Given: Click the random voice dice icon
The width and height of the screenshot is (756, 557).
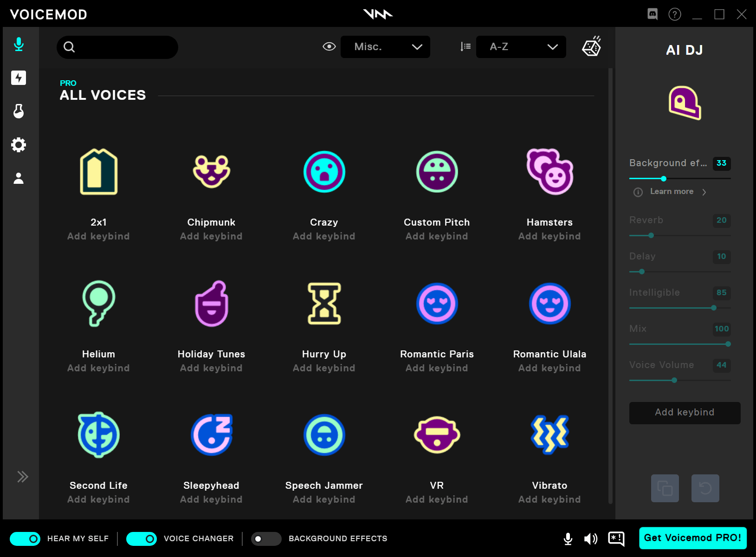Looking at the screenshot, I should pos(592,46).
